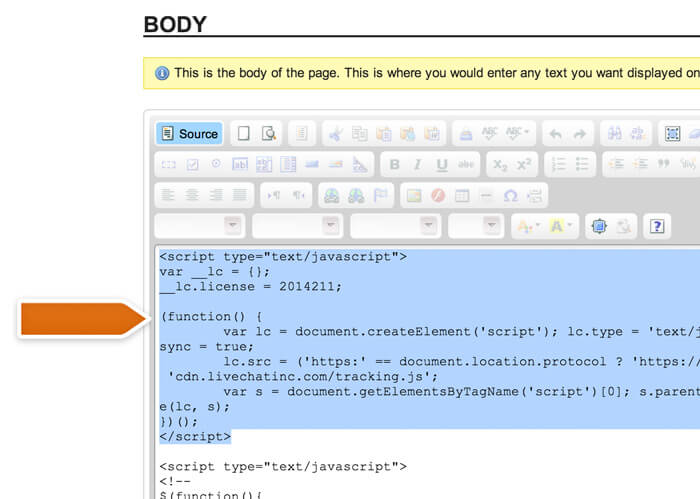Decrease indent of the text
This screenshot has height=499, width=700.
[617, 165]
